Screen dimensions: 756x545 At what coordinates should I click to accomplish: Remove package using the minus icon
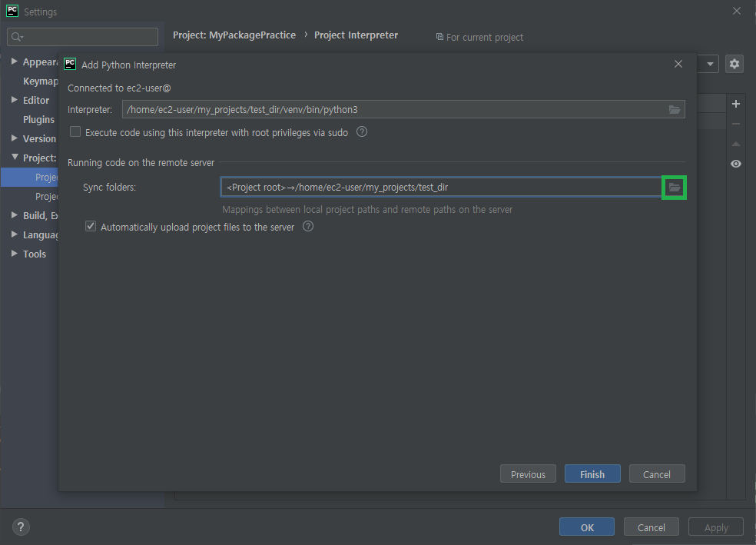pyautogui.click(x=736, y=124)
